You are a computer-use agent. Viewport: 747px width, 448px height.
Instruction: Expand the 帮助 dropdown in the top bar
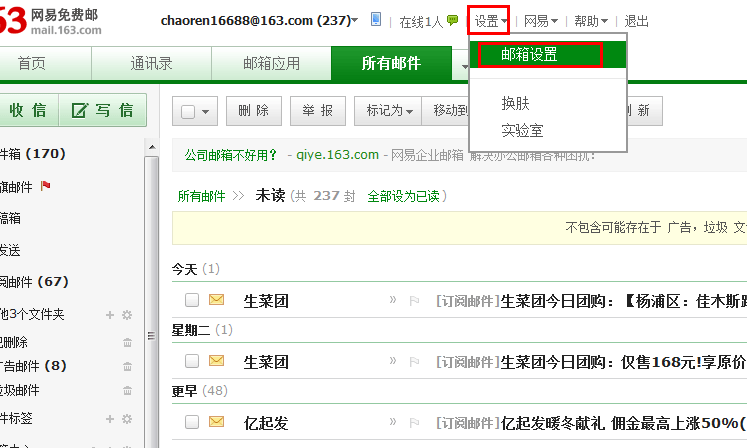(x=593, y=21)
